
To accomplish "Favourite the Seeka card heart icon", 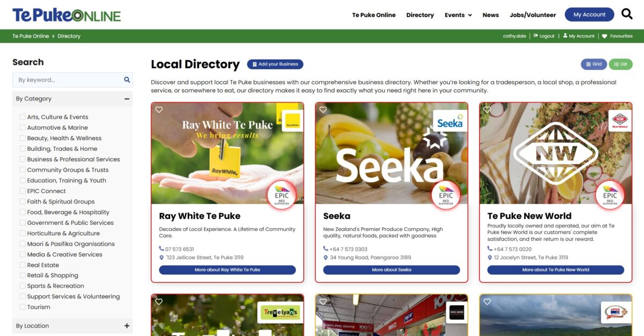I will (x=323, y=109).
